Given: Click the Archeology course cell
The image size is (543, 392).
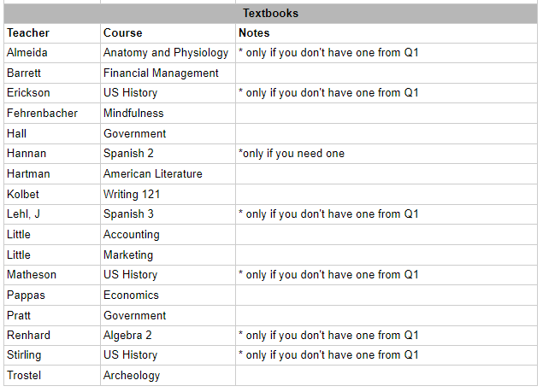Looking at the screenshot, I should pos(168,376).
